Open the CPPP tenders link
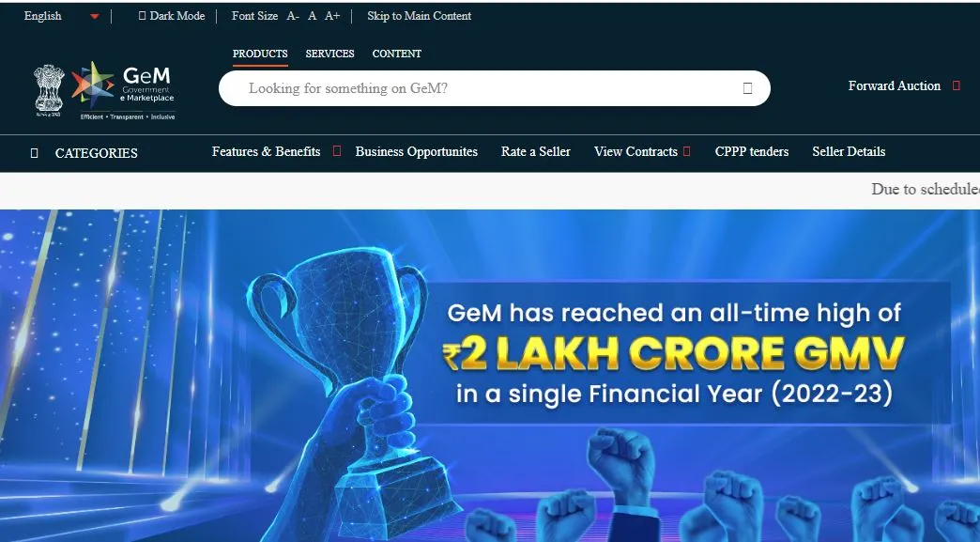This screenshot has width=980, height=542. pyautogui.click(x=752, y=151)
